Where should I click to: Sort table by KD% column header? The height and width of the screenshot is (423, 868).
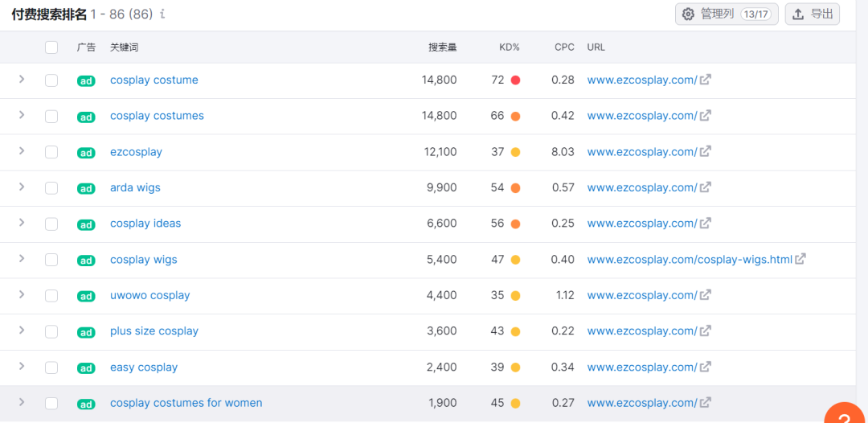(x=509, y=47)
